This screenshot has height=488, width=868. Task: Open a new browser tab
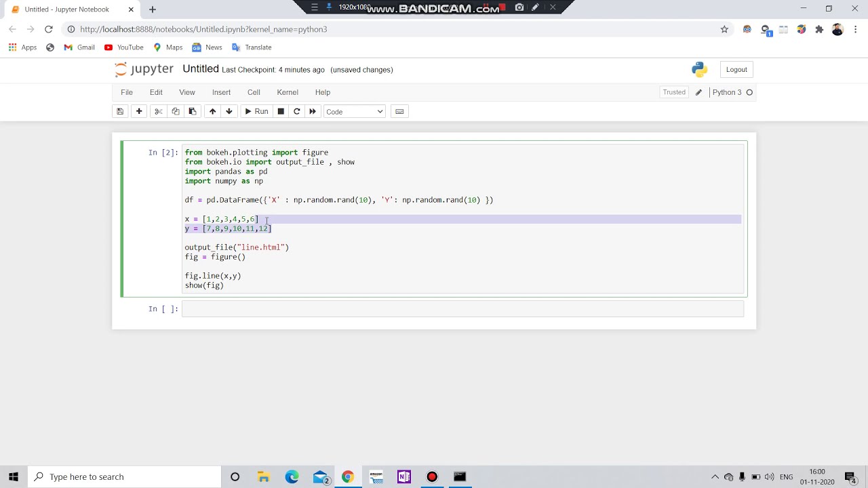pos(153,9)
